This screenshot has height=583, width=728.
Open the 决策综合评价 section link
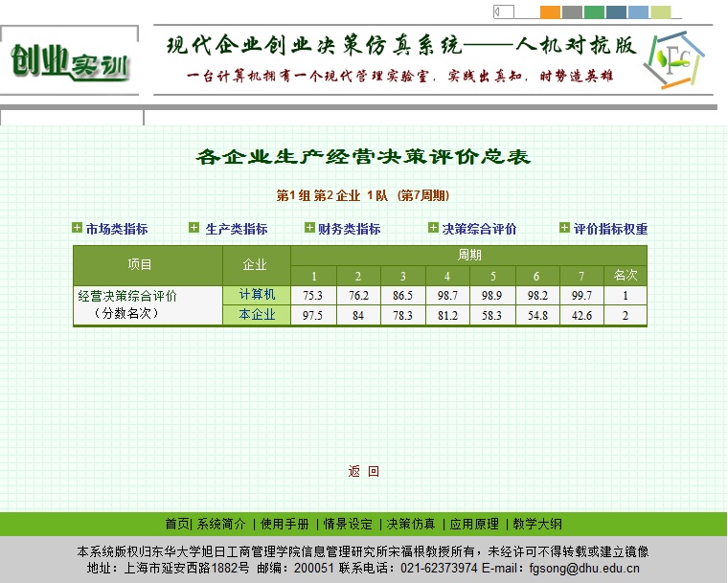479,229
